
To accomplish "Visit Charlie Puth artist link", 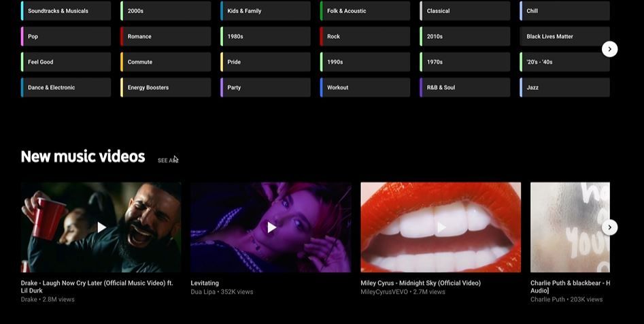I will 547,299.
